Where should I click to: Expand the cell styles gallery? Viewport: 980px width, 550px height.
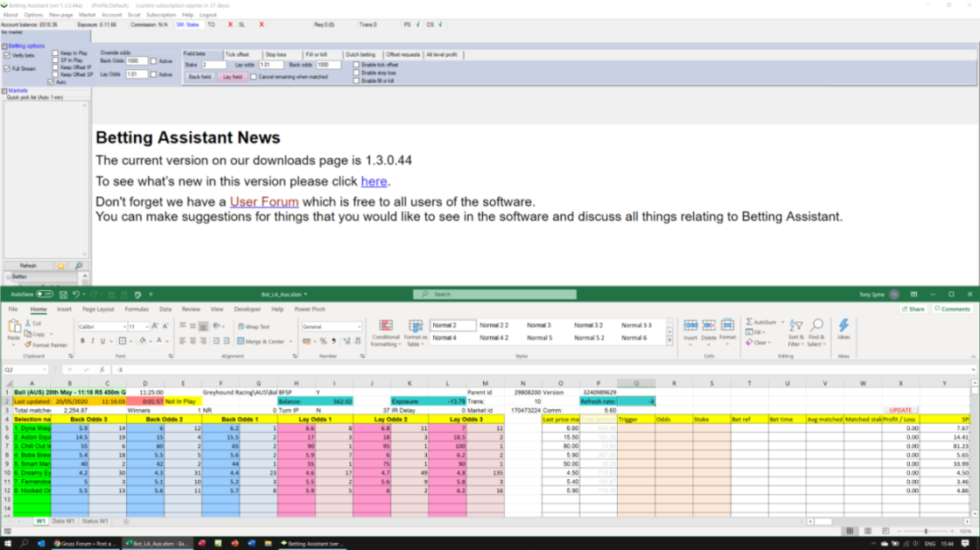tap(669, 341)
